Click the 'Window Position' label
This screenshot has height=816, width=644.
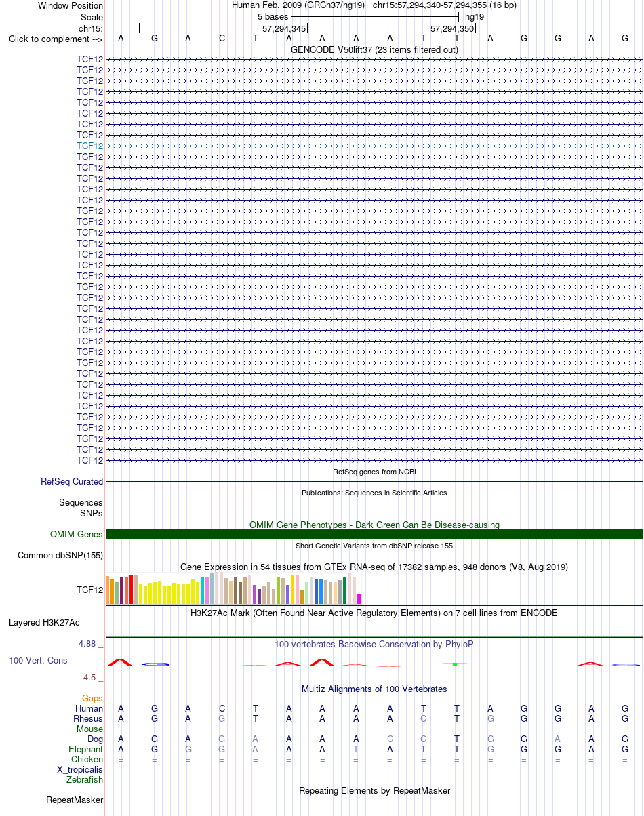[x=71, y=5]
